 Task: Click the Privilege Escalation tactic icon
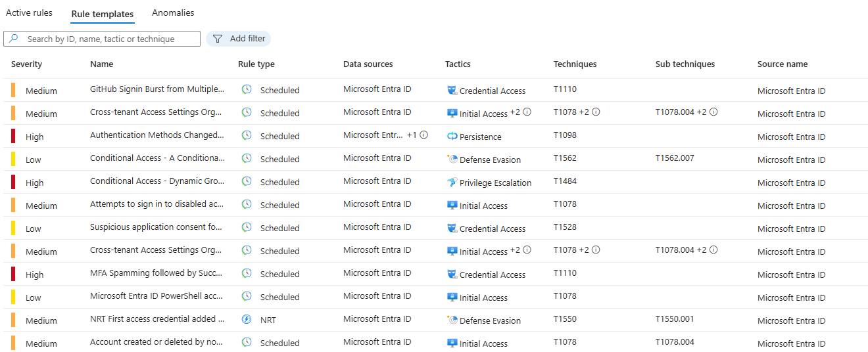[x=452, y=183]
